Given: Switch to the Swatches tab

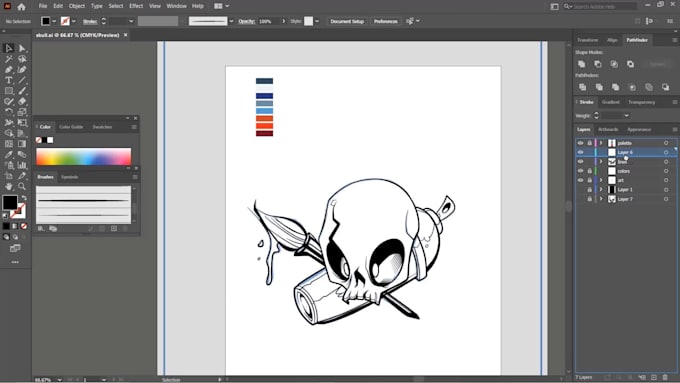Looking at the screenshot, I should (102, 127).
